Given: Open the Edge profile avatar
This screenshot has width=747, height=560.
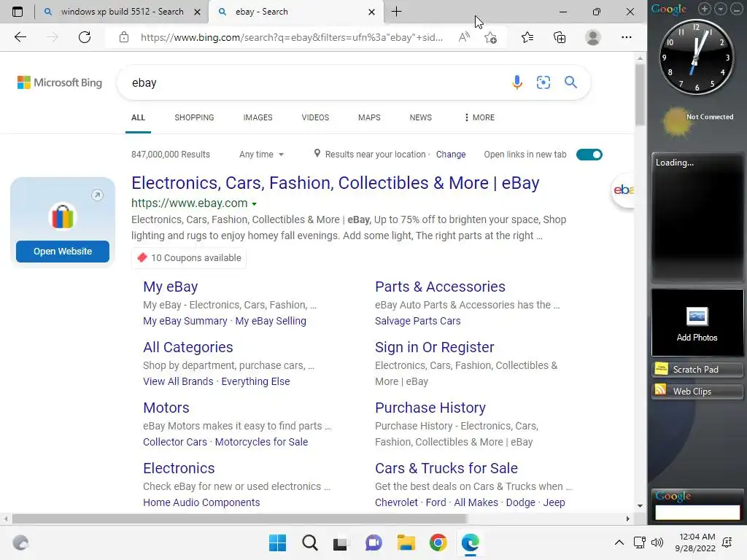Looking at the screenshot, I should point(592,37).
